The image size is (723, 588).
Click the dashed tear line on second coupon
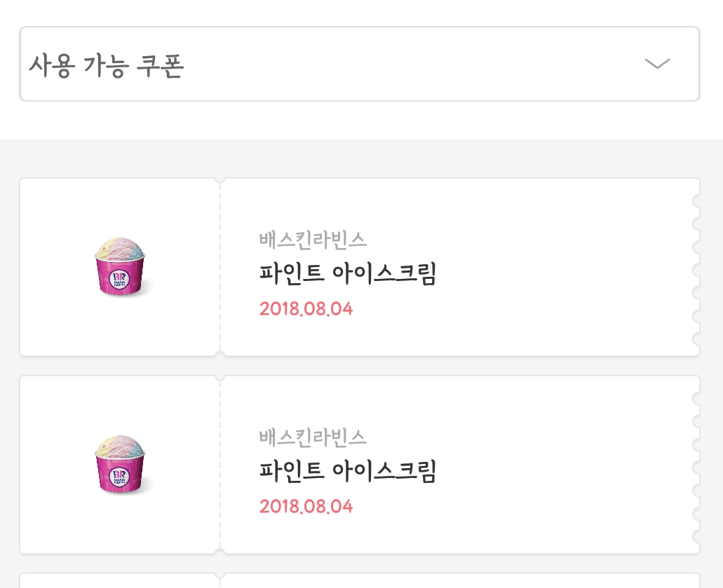(219, 465)
